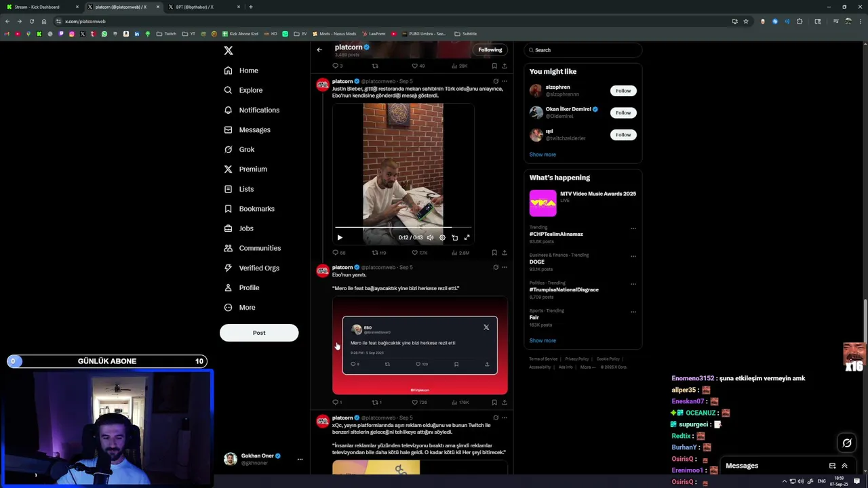Follow sizophren
Image resolution: width=868 pixels, height=488 pixels.
623,91
